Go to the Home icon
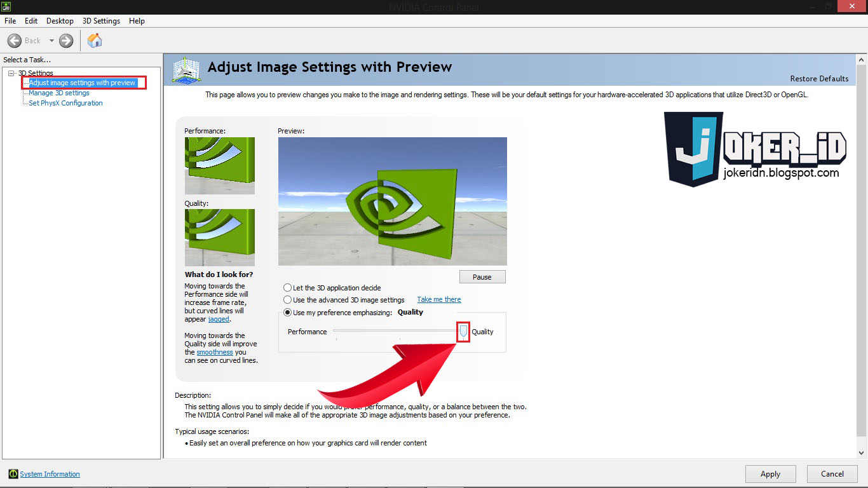Viewport: 868px width, 488px height. 95,41
